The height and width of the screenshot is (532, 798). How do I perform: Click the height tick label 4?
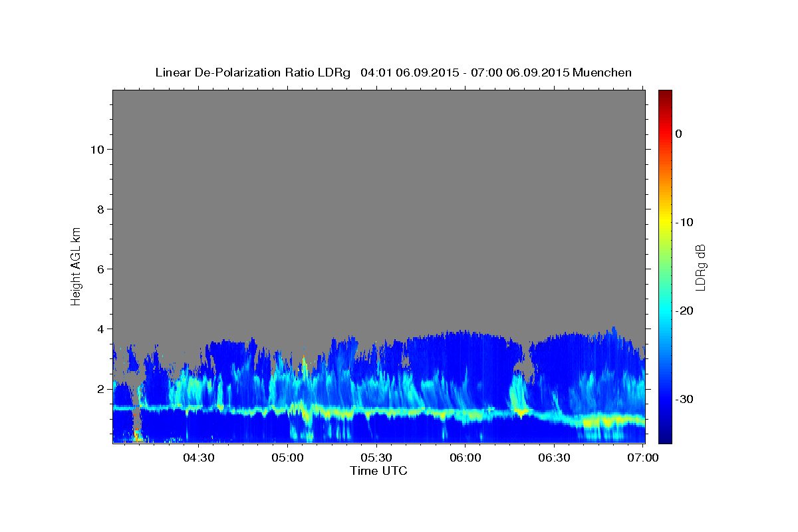(100, 329)
